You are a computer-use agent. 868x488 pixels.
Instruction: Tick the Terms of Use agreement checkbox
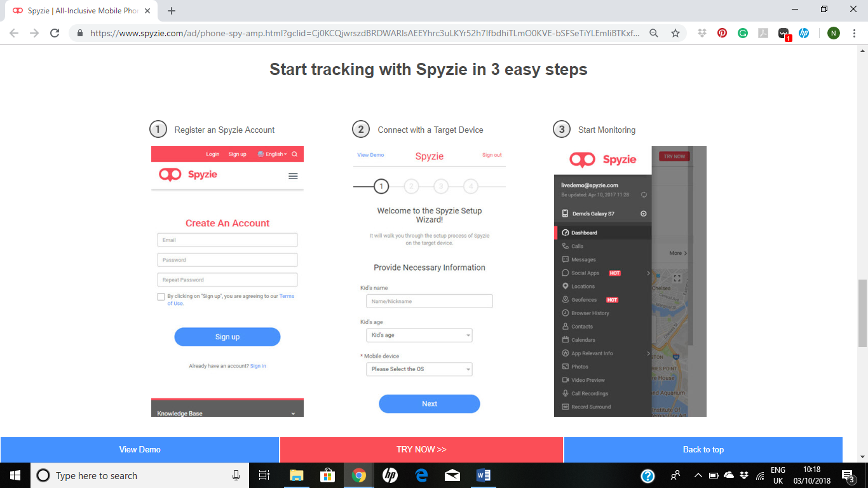tap(161, 297)
